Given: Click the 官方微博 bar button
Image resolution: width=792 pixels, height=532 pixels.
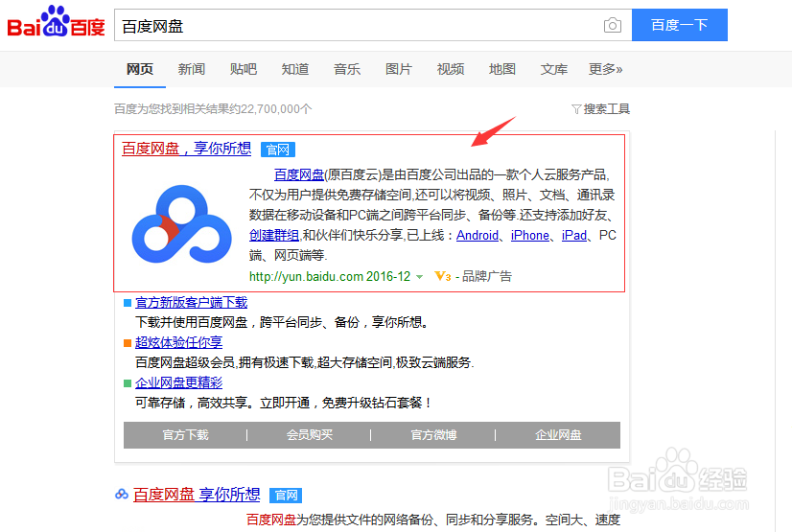Looking at the screenshot, I should pos(433,435).
